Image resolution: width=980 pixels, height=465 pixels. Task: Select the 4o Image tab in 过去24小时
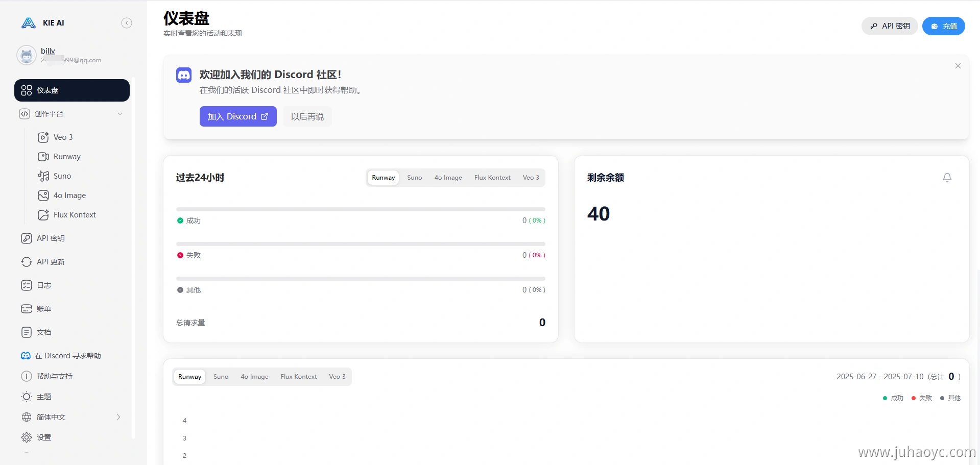coord(448,178)
